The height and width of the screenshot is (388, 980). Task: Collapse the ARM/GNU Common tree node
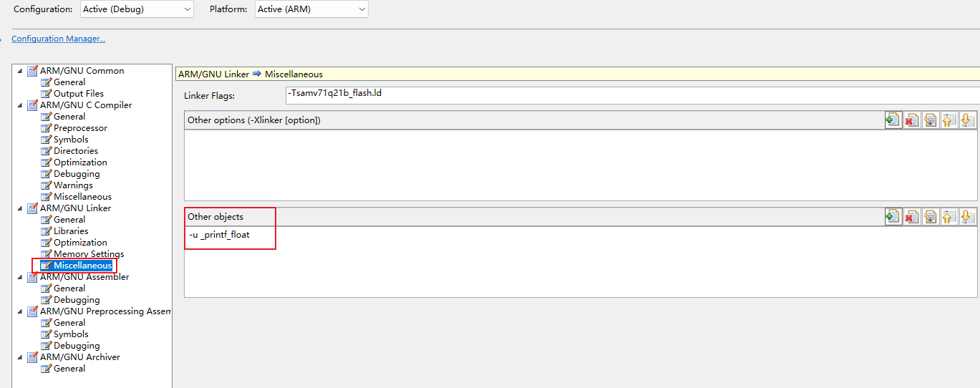click(x=19, y=71)
